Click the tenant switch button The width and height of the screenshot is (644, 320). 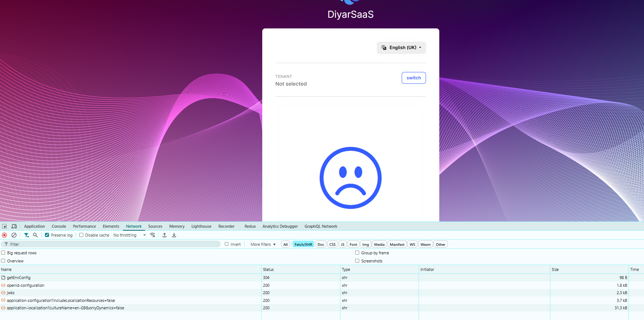tap(413, 78)
